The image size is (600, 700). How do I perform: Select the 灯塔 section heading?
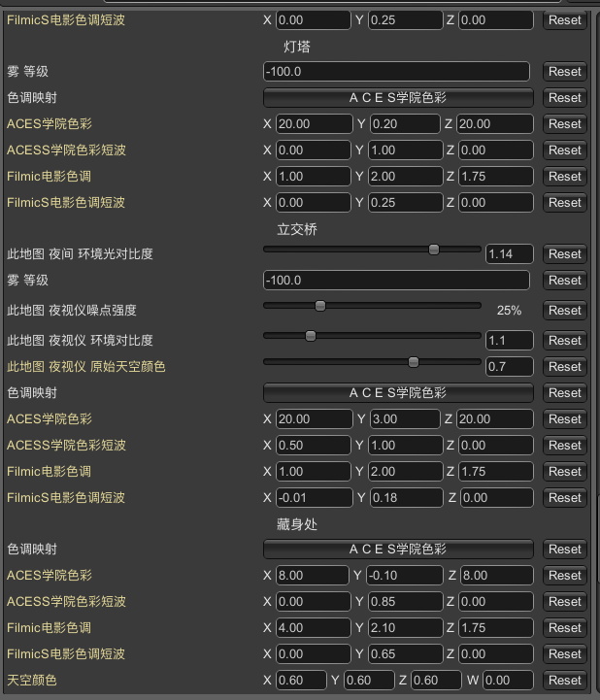297,47
